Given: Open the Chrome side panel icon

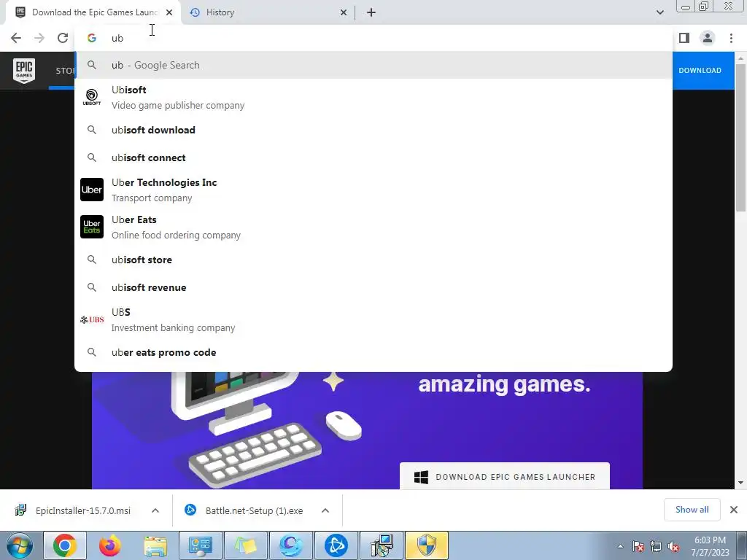Looking at the screenshot, I should pyautogui.click(x=684, y=38).
